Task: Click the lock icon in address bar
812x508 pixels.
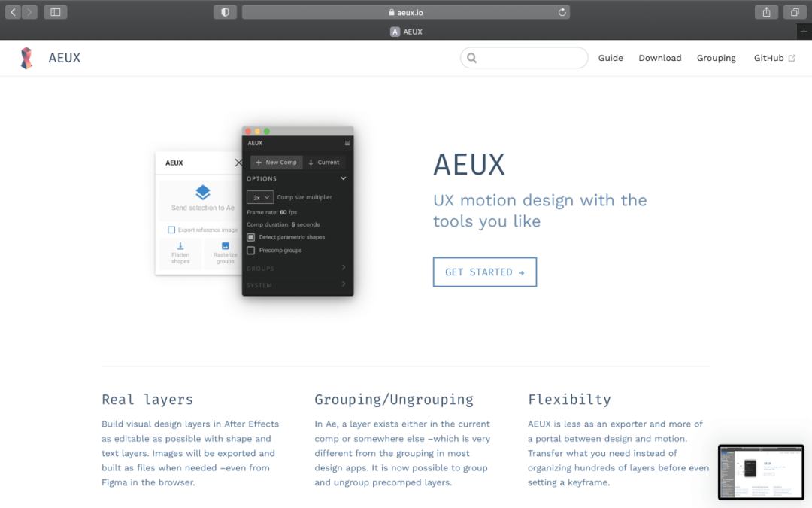Action: coord(392,13)
